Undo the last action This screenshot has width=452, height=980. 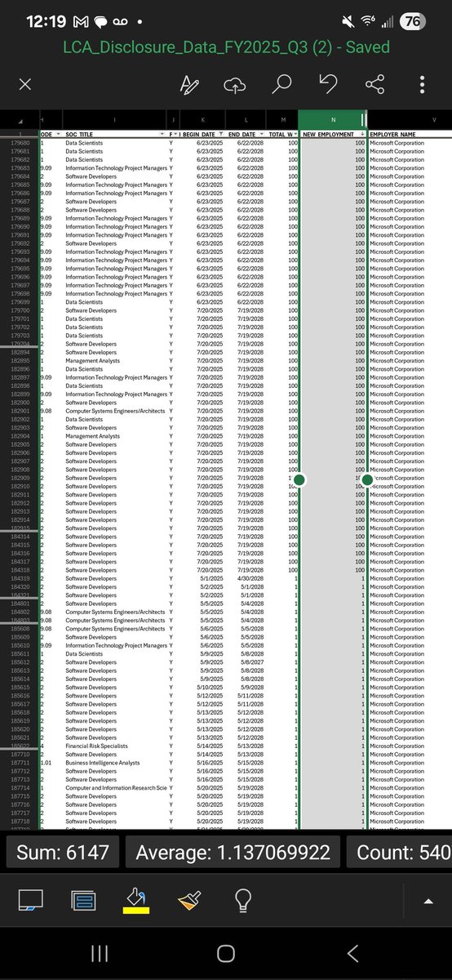[x=329, y=84]
